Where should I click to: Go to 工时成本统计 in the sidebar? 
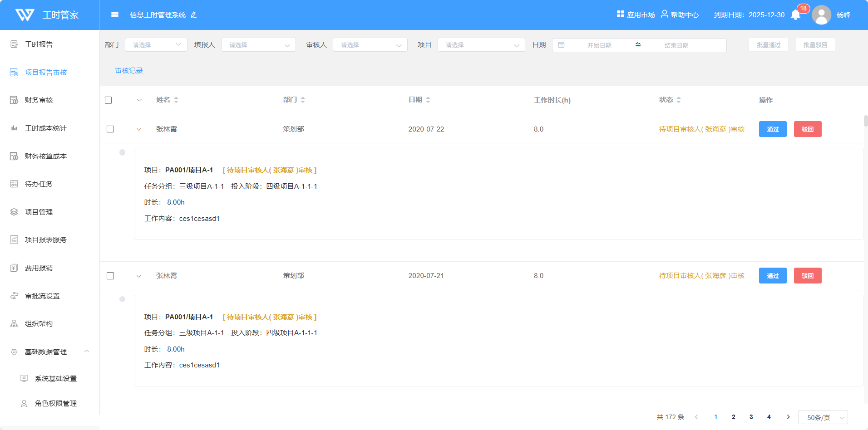(45, 128)
